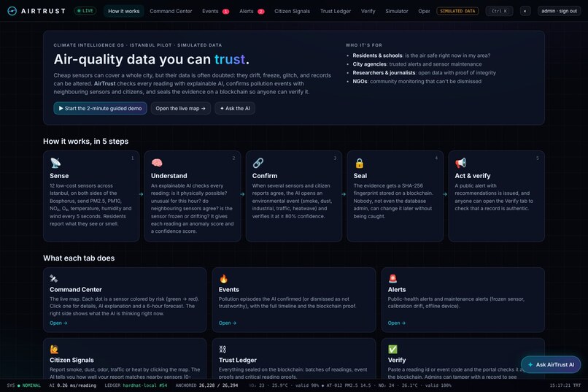Image resolution: width=588 pixels, height=392 pixels.
Task: Click the partially visible Oper tab
Action: 424,11
